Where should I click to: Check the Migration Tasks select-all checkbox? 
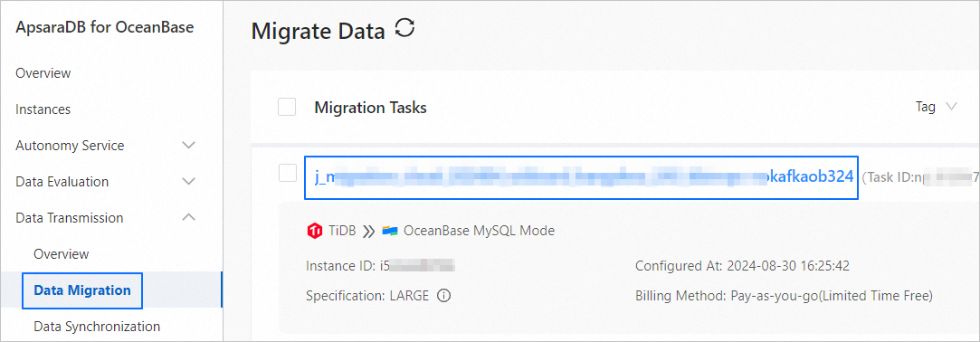(x=287, y=107)
